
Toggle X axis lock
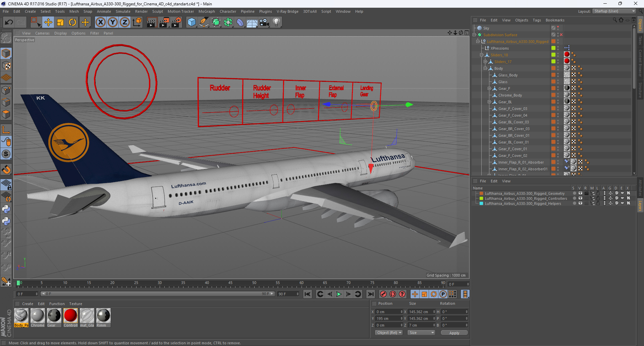[100, 22]
